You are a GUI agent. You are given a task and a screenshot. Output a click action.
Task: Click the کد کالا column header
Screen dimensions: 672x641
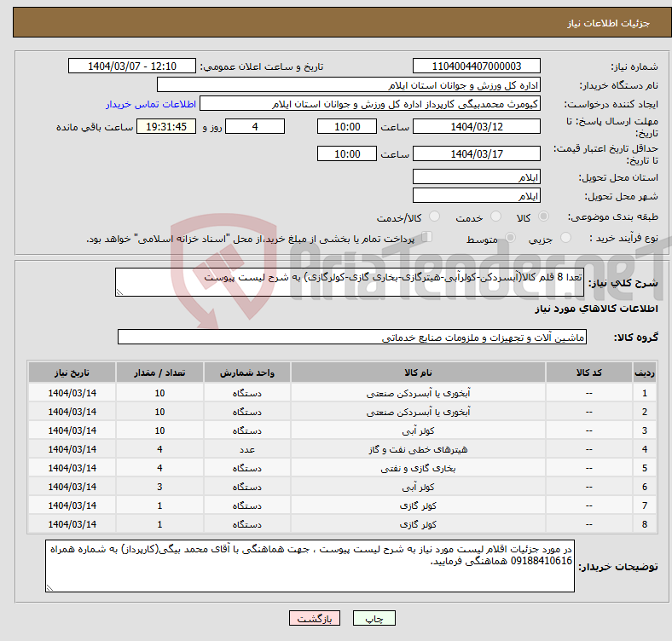[589, 372]
